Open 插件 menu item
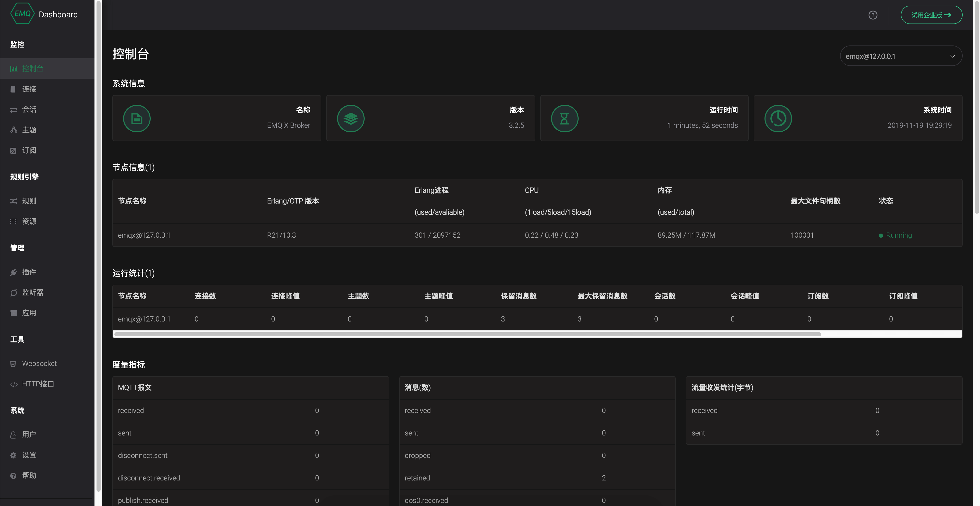 47,272
